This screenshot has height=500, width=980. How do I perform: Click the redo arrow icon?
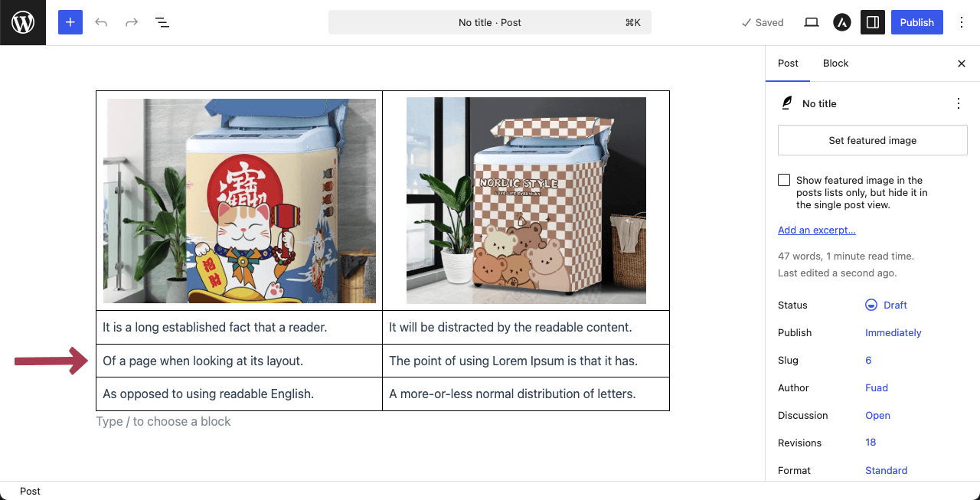[132, 22]
